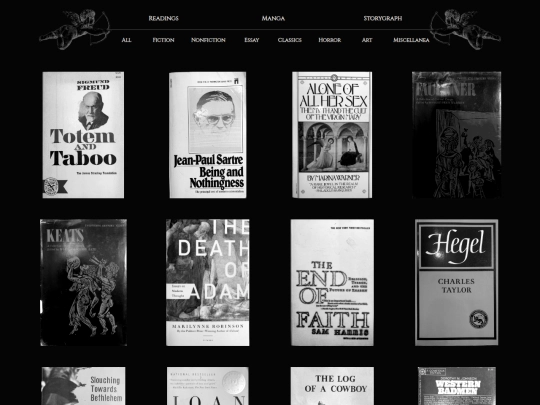Open the Alone of All Her Sex cover
Screen dimensions: 540x405
click(332, 135)
